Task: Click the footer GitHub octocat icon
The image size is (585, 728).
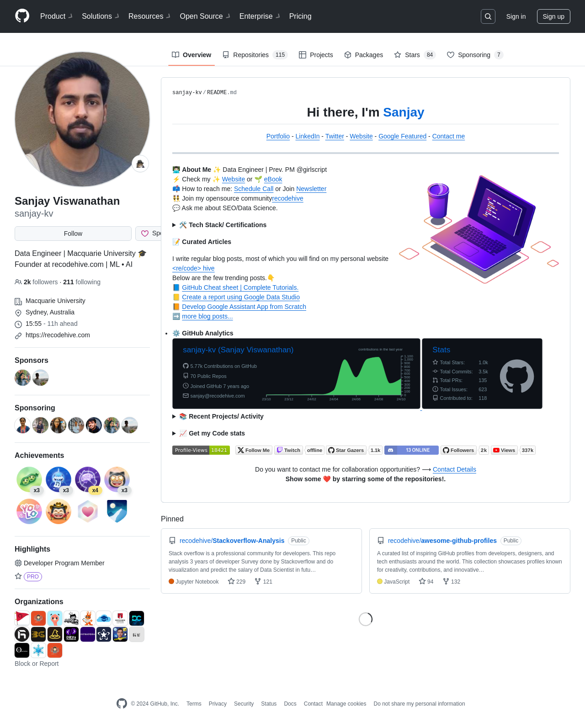Action: 122,703
